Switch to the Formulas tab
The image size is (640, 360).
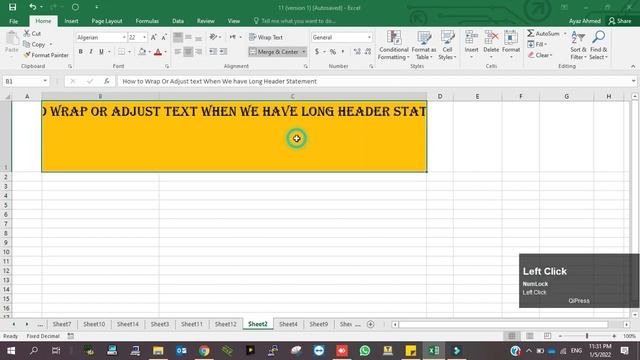147,21
